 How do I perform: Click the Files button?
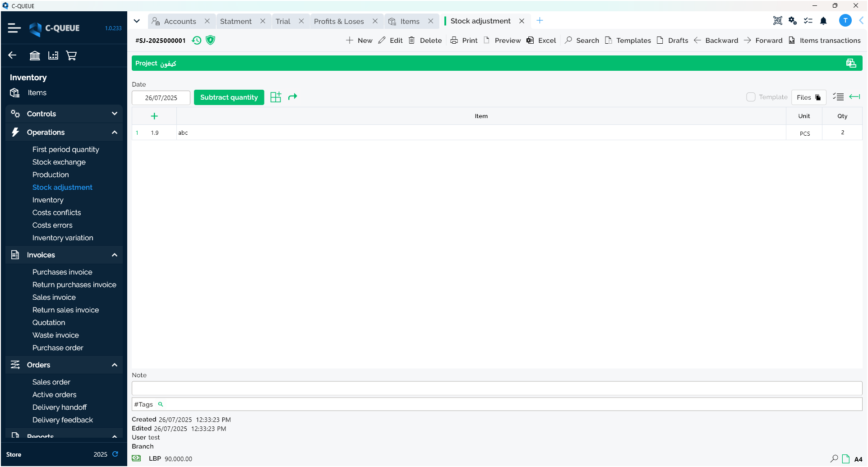[808, 97]
